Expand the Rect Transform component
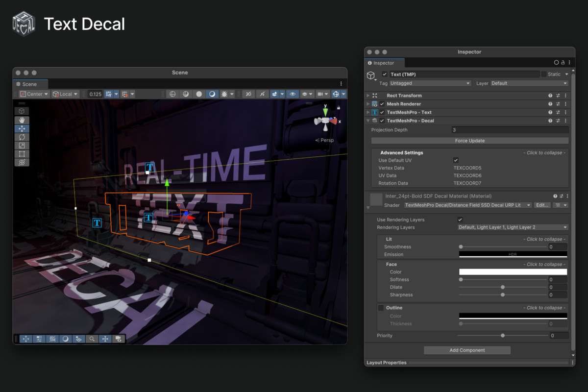 [367, 95]
